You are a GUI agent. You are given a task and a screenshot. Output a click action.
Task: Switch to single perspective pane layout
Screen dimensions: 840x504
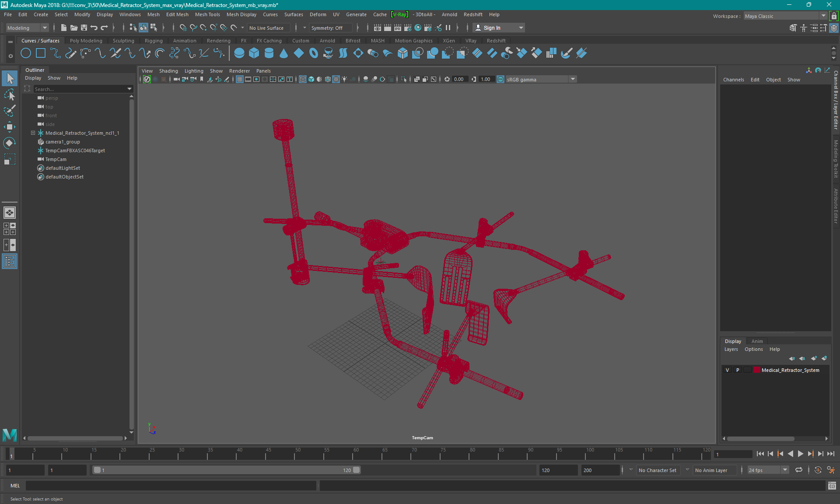(10, 213)
